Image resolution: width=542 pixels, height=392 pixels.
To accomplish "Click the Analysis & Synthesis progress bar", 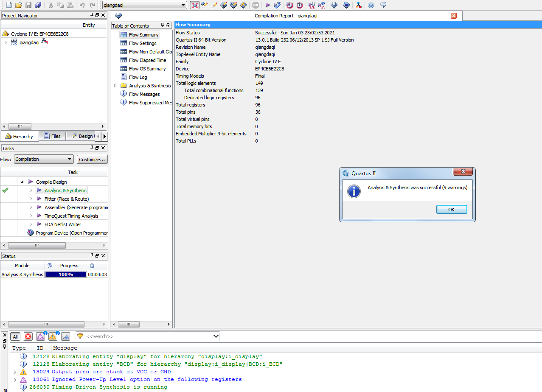I will click(66, 274).
